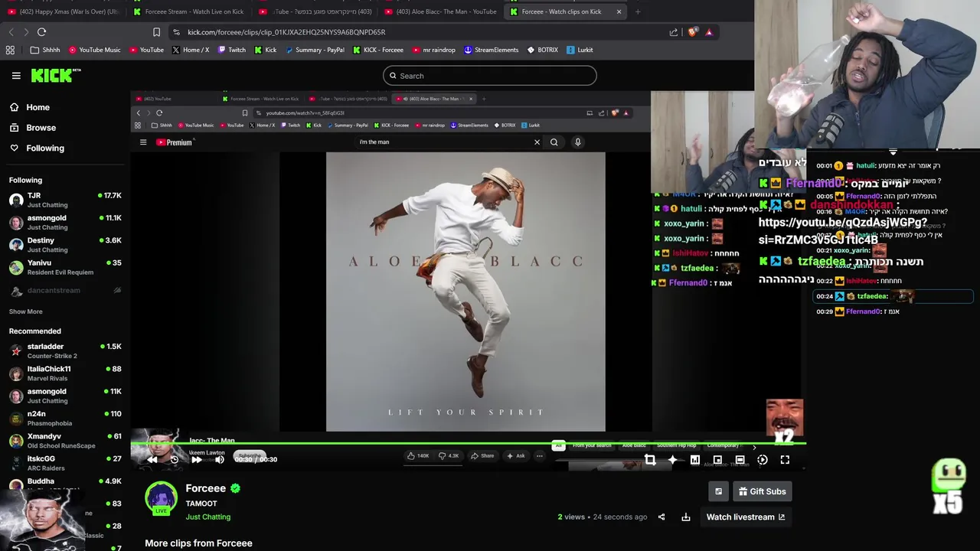Click the share icon next to views
This screenshot has width=980, height=551.
click(661, 517)
